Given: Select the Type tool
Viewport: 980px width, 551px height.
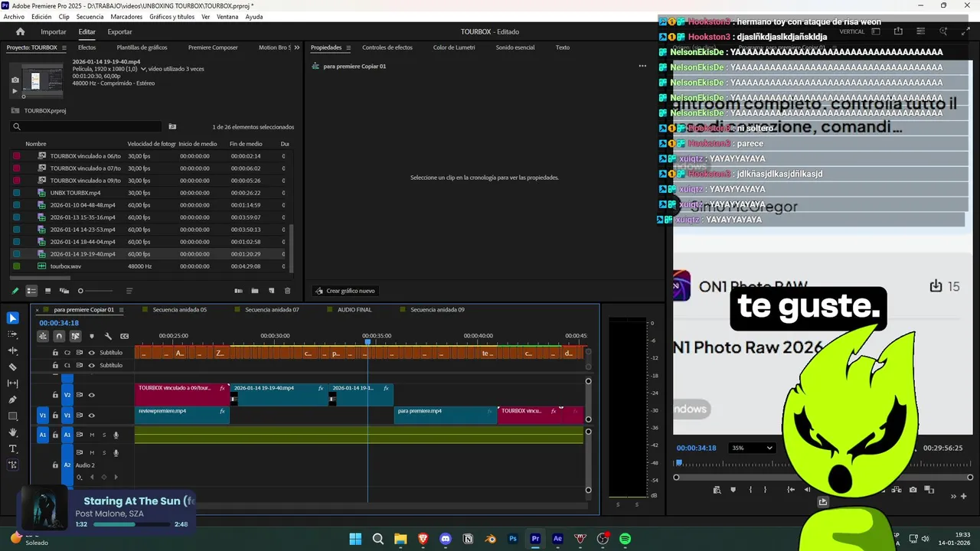Looking at the screenshot, I should 13,448.
